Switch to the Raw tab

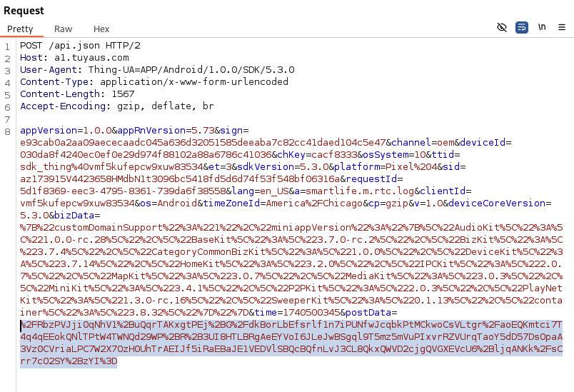pyautogui.click(x=63, y=29)
